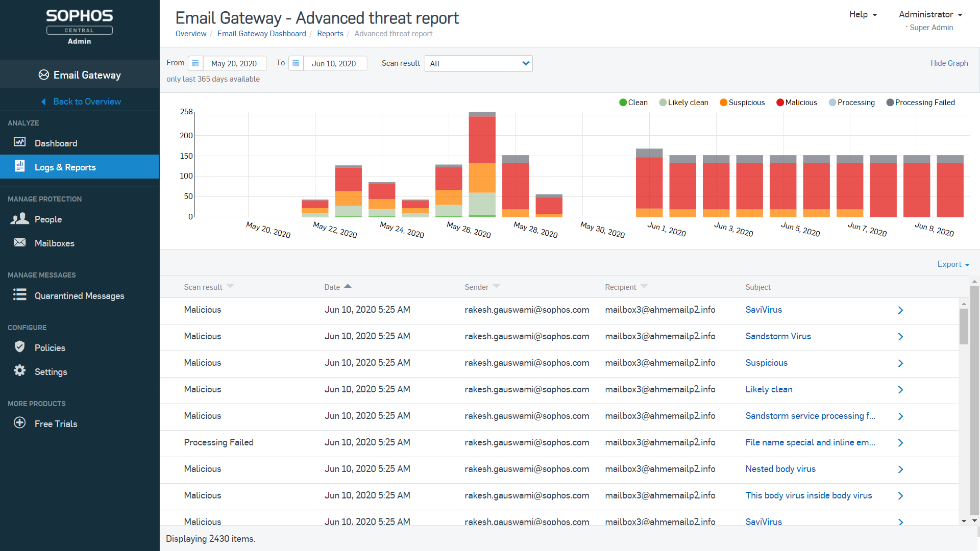Click the Hide Graph link
980x551 pixels.
[x=949, y=63]
